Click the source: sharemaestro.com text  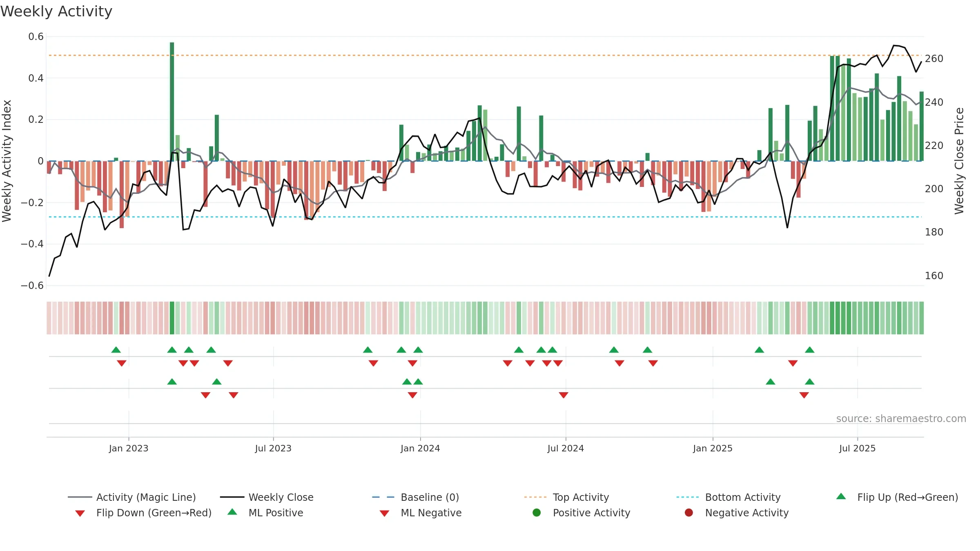[x=901, y=419]
